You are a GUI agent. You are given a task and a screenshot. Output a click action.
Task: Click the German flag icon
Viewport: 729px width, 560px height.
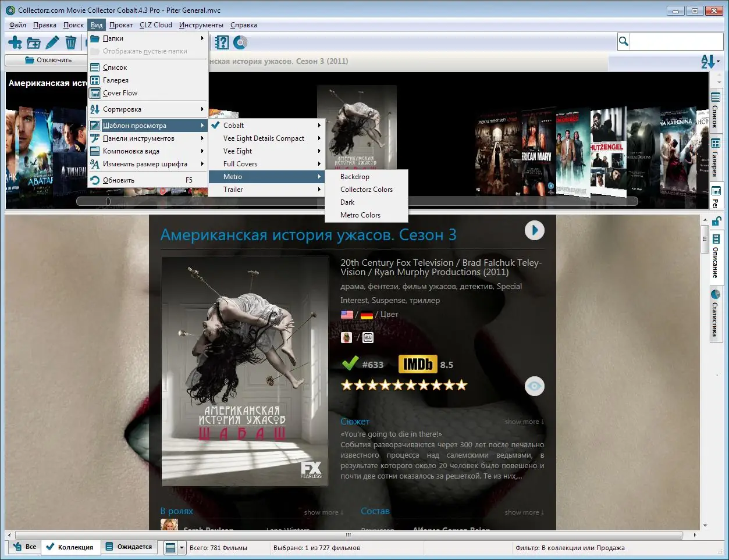[367, 315]
